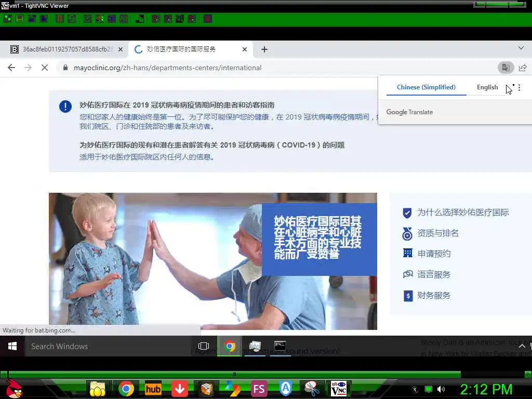Open a new Chrome tab
Screen dimensions: 532x399
coord(264,49)
